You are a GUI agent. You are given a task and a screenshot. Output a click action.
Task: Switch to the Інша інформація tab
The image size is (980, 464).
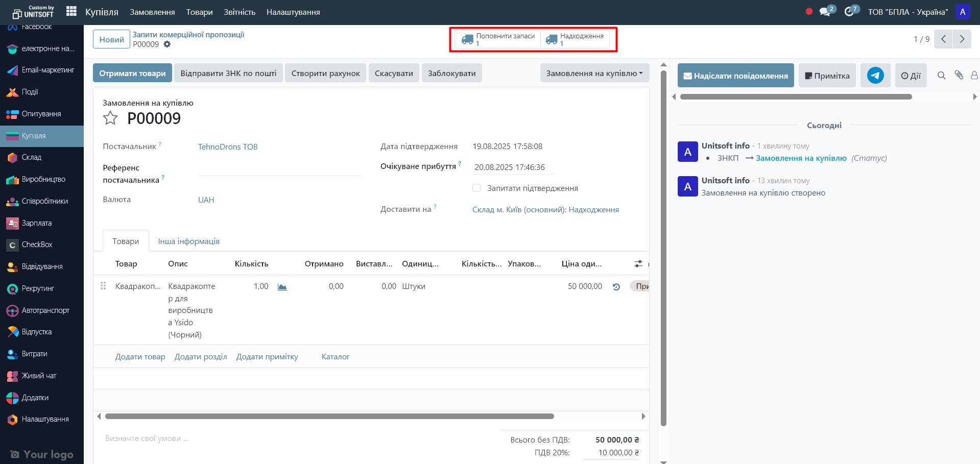pos(188,241)
